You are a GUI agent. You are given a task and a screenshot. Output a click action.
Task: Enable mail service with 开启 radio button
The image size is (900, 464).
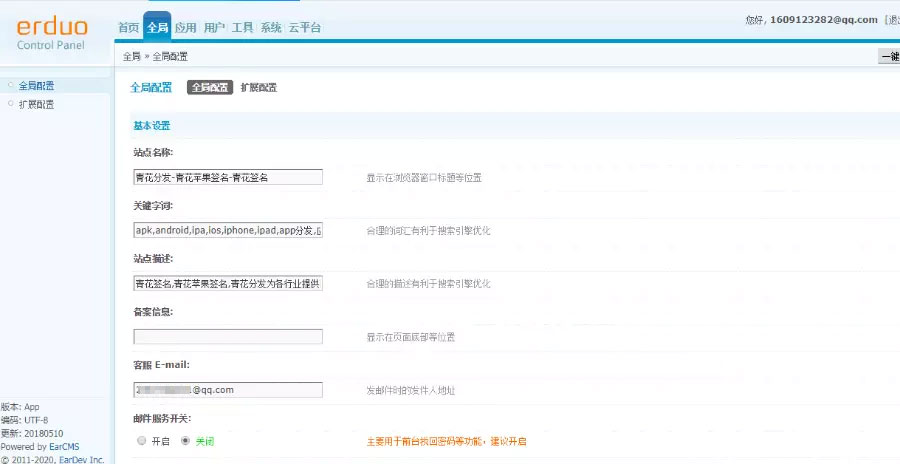[141, 441]
